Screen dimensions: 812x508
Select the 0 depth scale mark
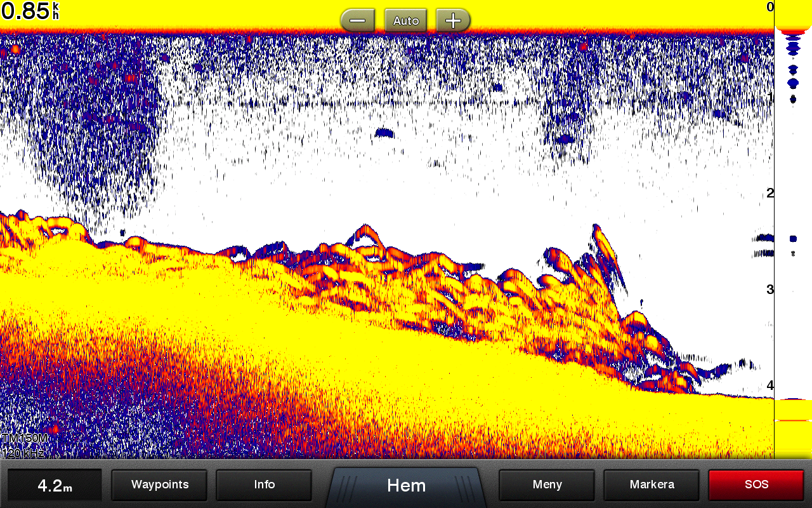(x=770, y=7)
